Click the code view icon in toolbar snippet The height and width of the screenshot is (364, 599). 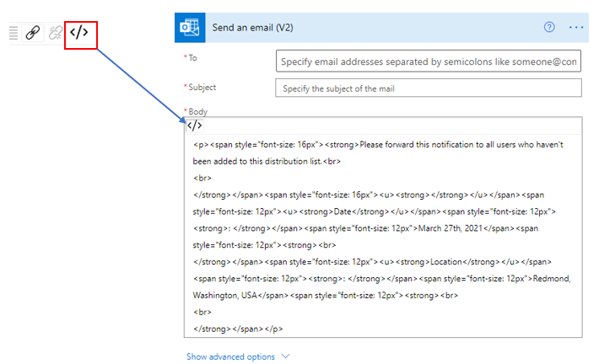[78, 32]
